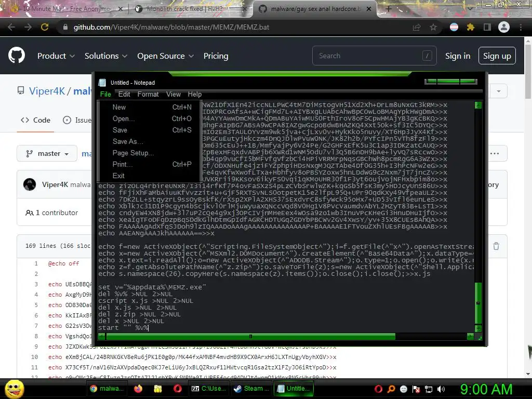Click Pricing link on GitHub
This screenshot has width=532, height=399.
point(216,56)
